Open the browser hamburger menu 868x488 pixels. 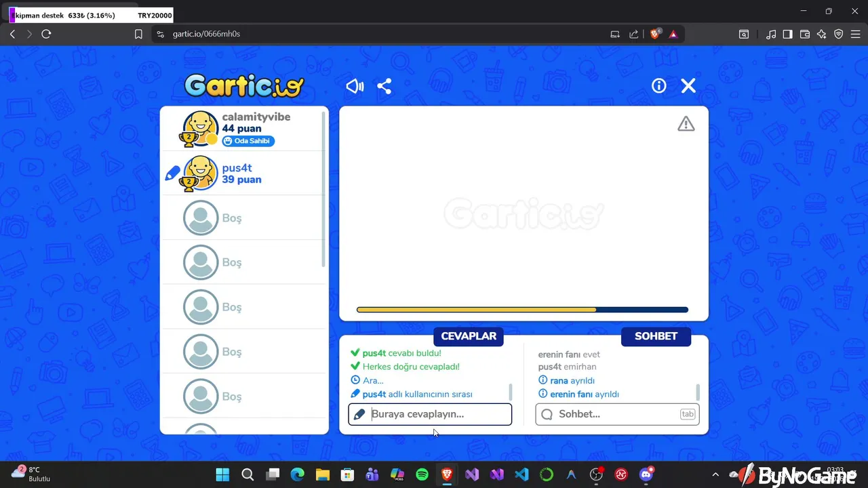[856, 34]
